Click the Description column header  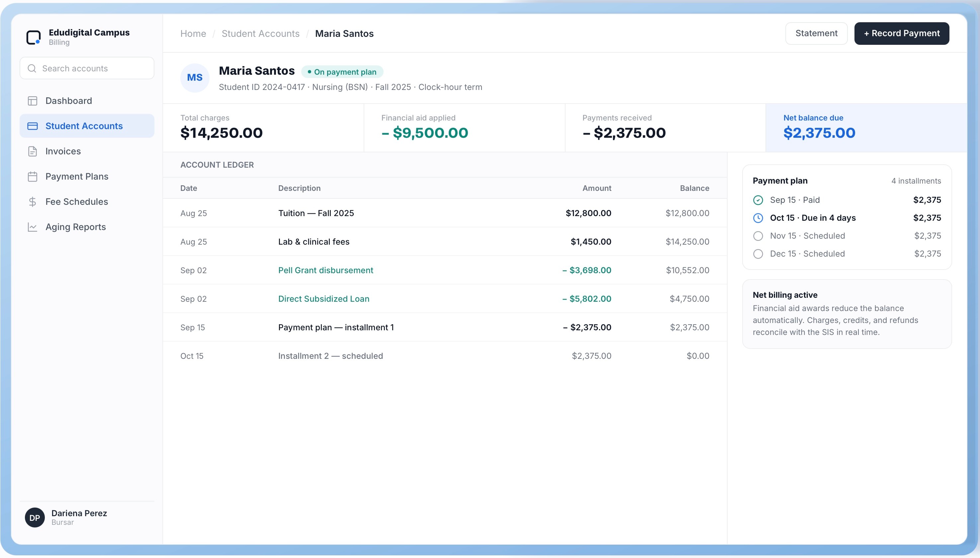[x=300, y=188]
